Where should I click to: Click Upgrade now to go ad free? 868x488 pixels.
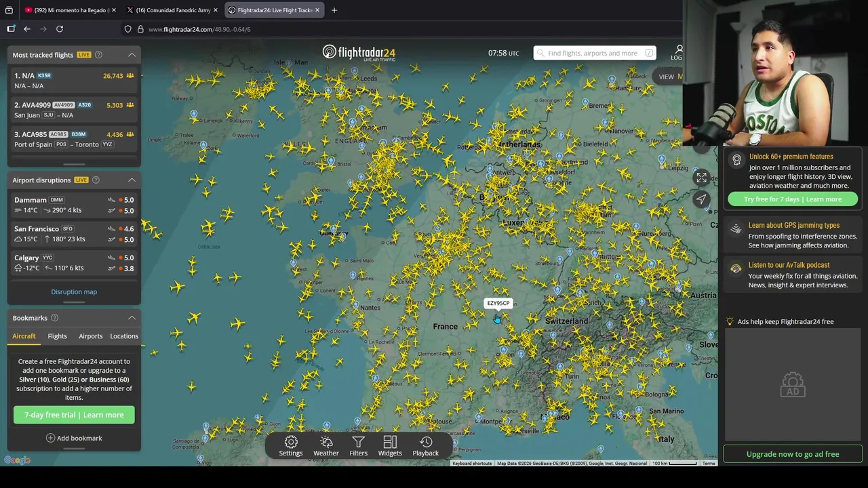[x=793, y=454]
